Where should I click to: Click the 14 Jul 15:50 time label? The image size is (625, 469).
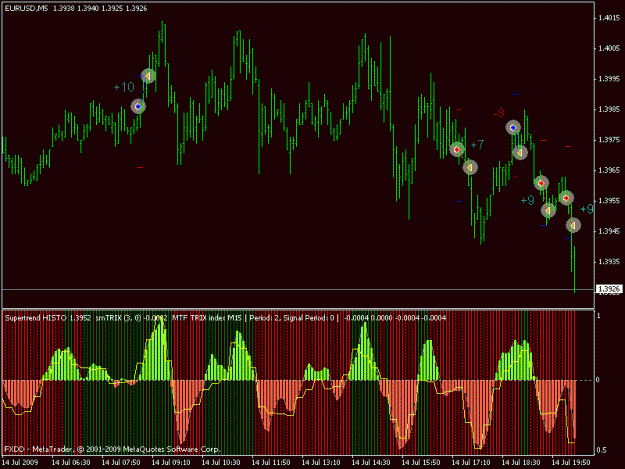pos(421,462)
